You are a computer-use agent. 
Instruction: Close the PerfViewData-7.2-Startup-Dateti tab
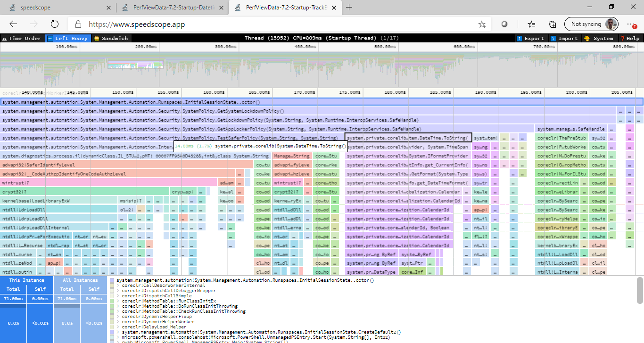[x=221, y=8]
